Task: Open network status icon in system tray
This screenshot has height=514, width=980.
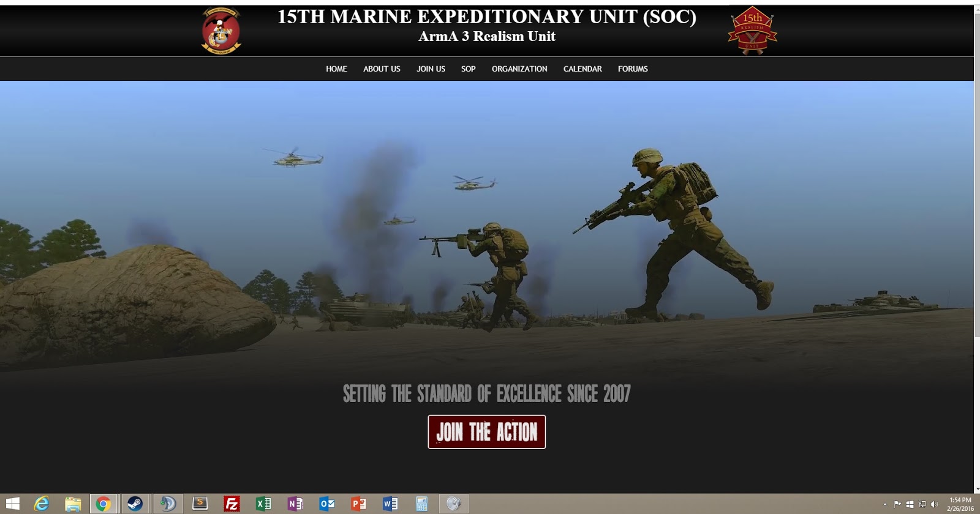Action: (x=922, y=504)
